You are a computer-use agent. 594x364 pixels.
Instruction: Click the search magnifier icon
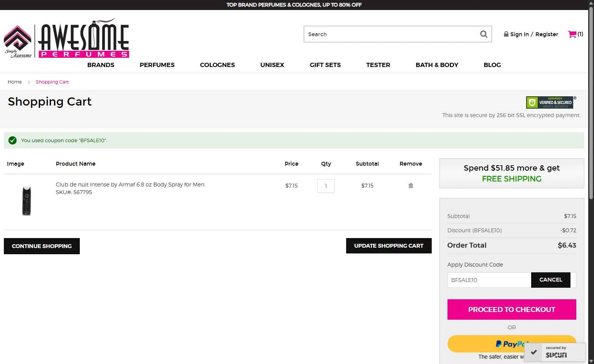[484, 34]
